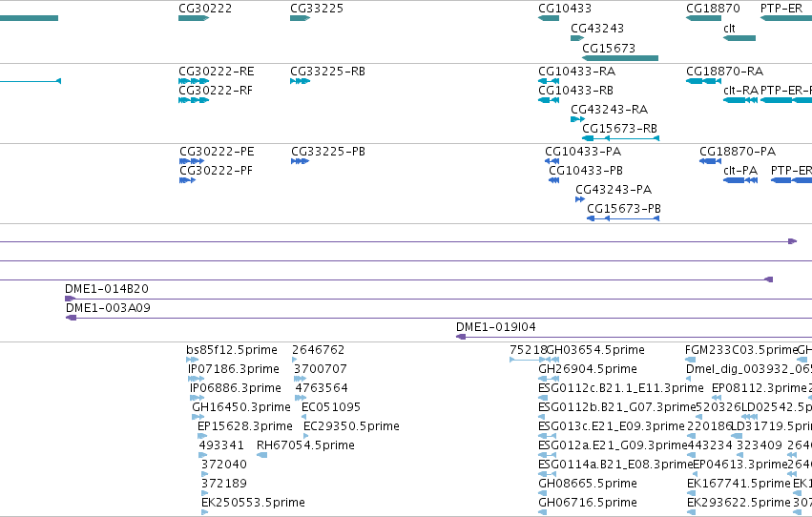Select EST FGM233C03.5prime

pyautogui.click(x=690, y=360)
